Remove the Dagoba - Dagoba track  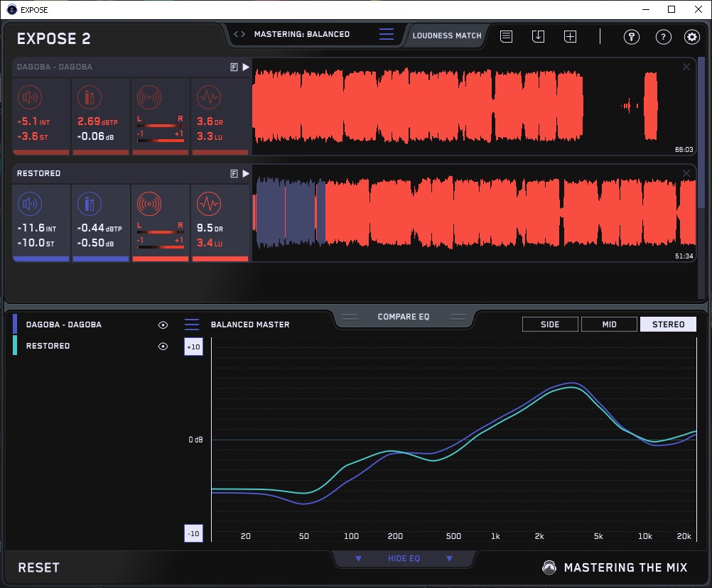686,67
